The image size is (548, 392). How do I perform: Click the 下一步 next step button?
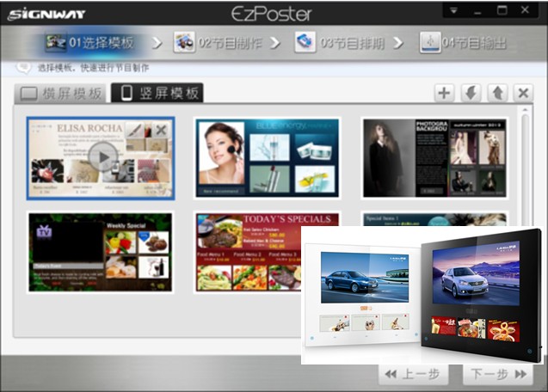point(497,375)
